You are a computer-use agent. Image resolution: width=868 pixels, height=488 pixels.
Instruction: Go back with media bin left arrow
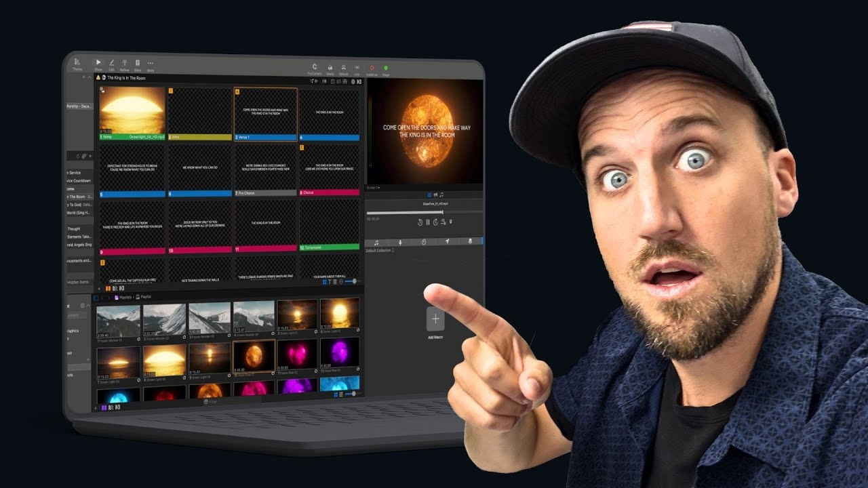[x=102, y=297]
